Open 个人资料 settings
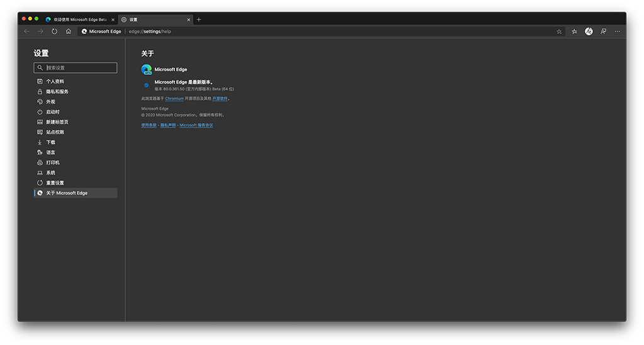644x345 pixels. pos(75,81)
